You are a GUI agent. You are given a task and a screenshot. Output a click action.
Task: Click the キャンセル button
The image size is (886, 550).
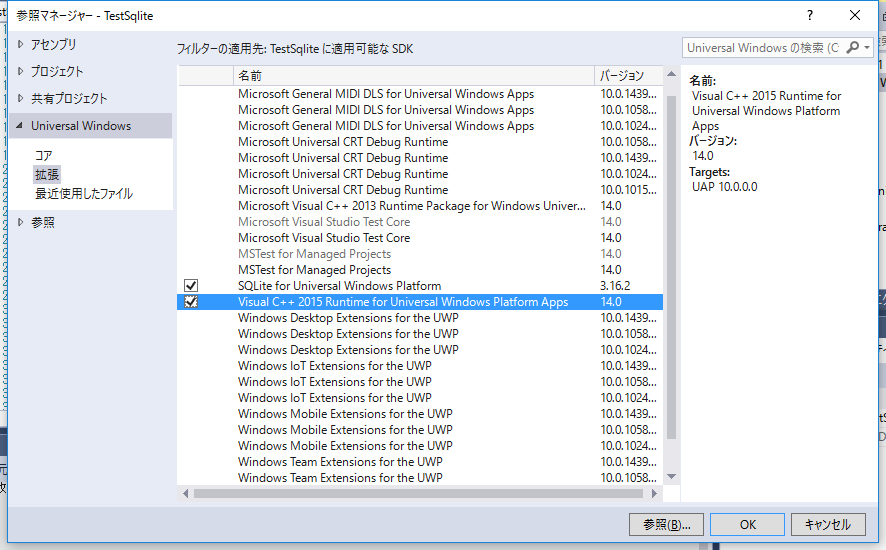(828, 525)
